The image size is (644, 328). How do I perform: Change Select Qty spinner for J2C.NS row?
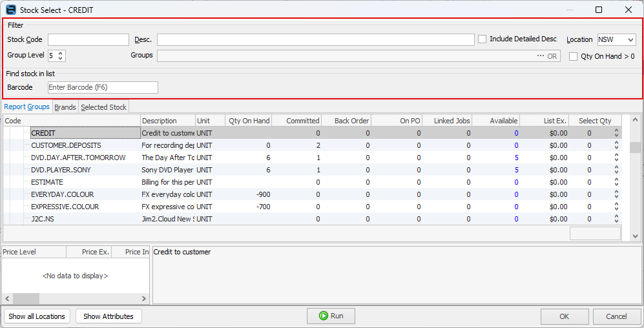coord(616,220)
